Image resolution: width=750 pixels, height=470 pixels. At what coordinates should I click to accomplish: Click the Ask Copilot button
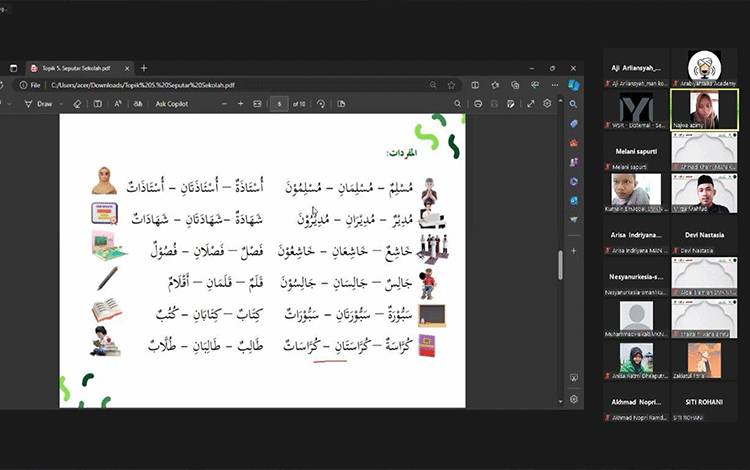172,104
